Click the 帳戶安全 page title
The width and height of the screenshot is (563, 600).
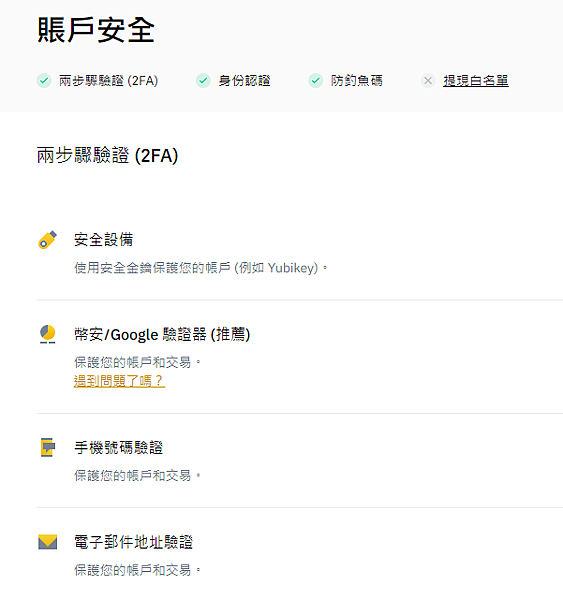pyautogui.click(x=96, y=30)
